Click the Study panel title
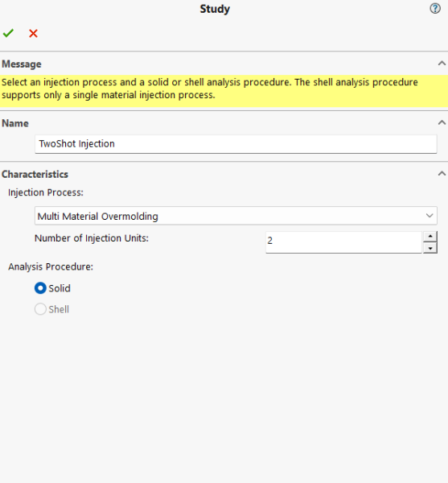Viewport: 448px width, 483px height. (215, 9)
